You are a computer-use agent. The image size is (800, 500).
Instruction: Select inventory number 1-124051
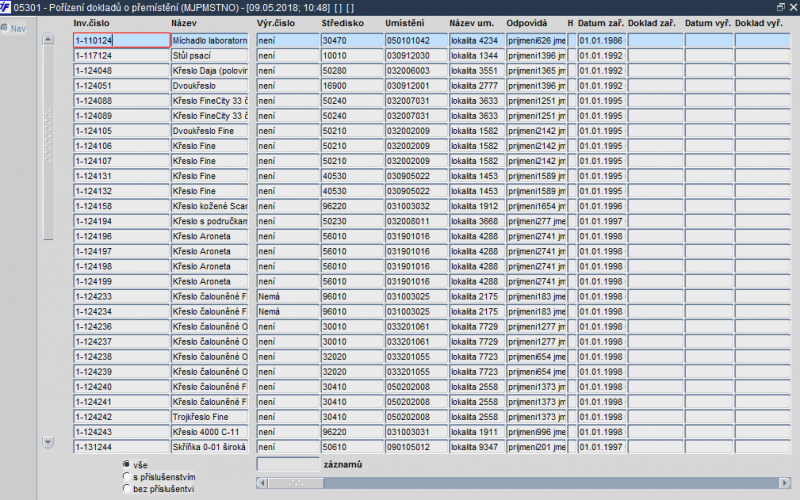121,85
